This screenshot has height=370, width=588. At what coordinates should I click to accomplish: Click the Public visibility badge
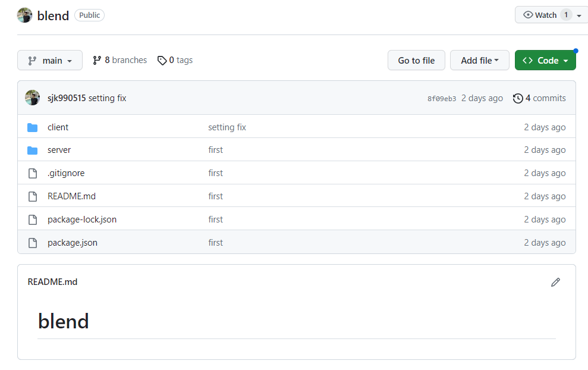[x=89, y=15]
